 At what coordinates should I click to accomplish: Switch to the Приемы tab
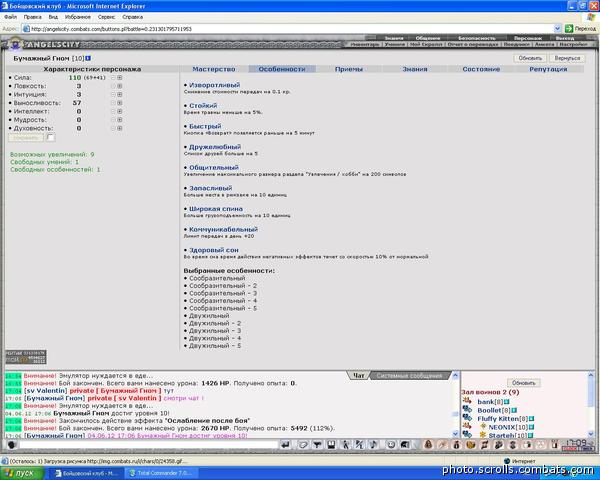pos(349,69)
